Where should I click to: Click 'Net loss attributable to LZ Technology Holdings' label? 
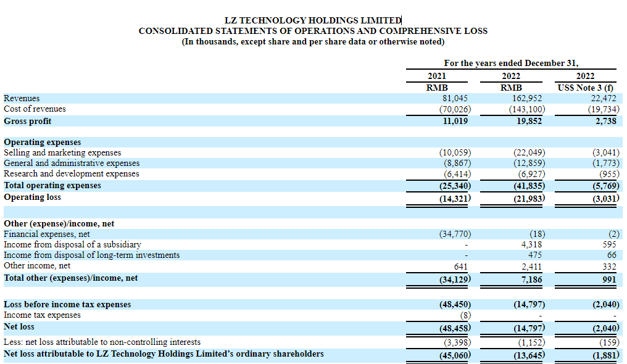pos(164,354)
